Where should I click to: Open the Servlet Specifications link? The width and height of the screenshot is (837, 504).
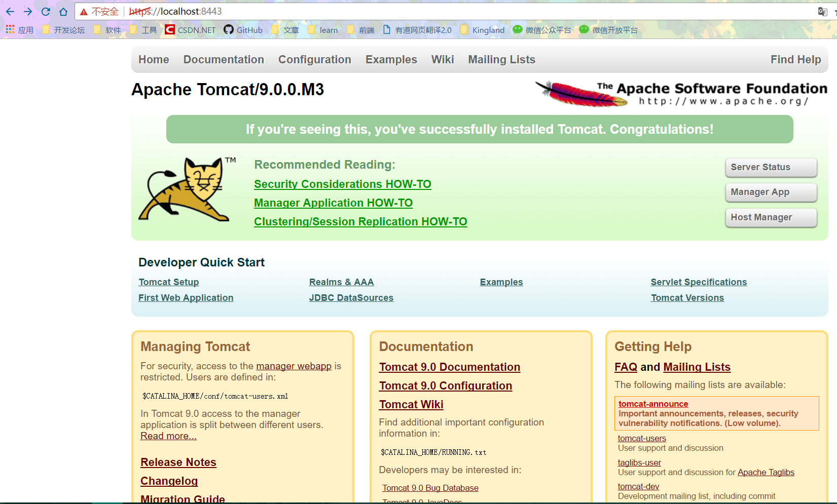coord(699,282)
